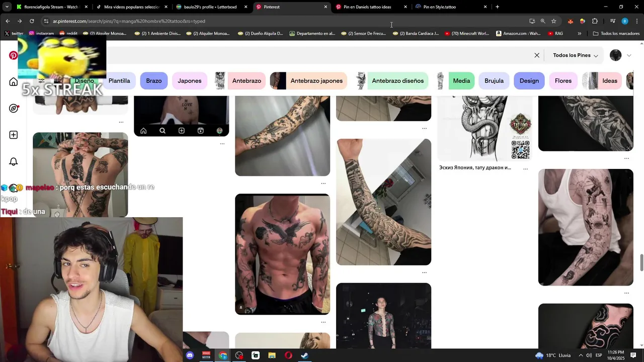Viewport: 644px width, 362px height.
Task: Select the Brazo filter chip
Action: coord(154,80)
